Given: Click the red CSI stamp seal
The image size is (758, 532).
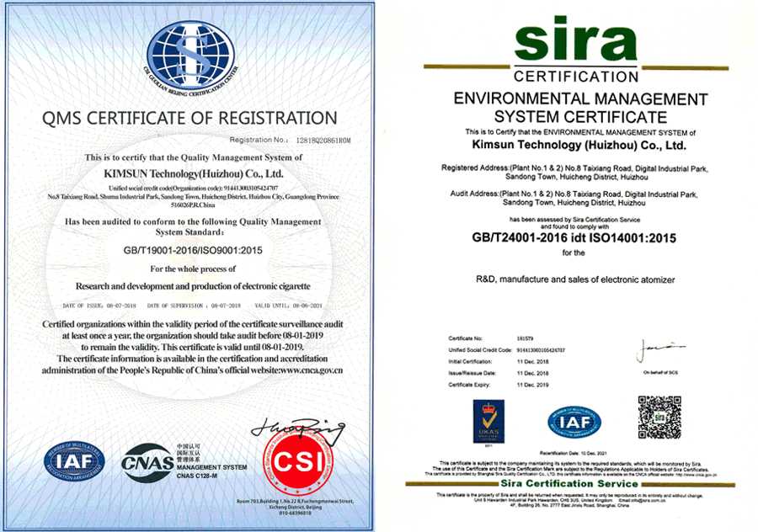Looking at the screenshot, I should [x=298, y=462].
